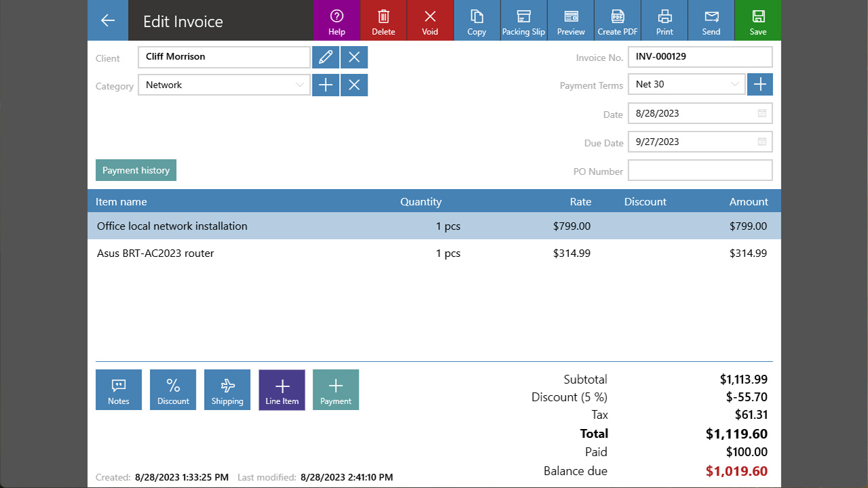
Task: Open Payment history
Action: pyautogui.click(x=136, y=170)
